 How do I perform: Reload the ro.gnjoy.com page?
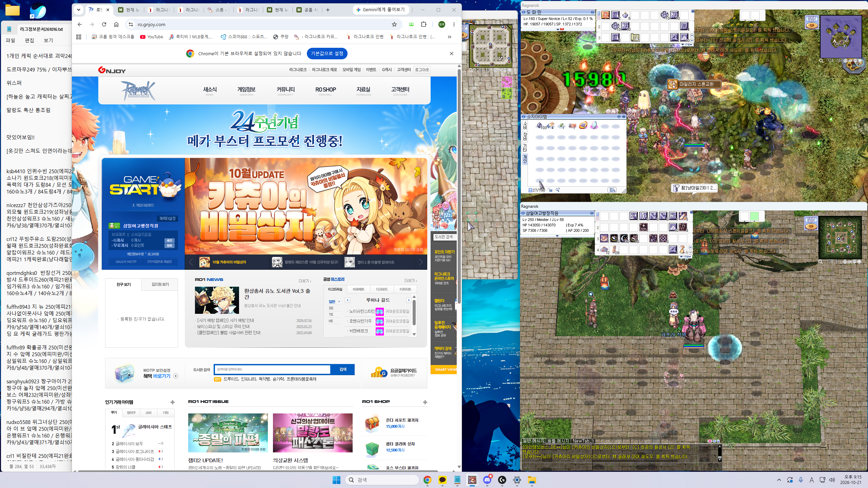point(104,24)
